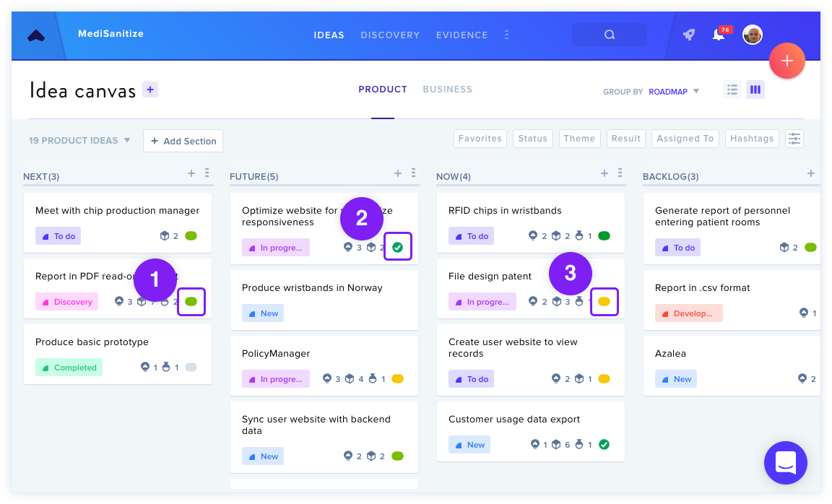Image resolution: width=832 pixels, height=504 pixels.
Task: Select the column board view icon
Action: (755, 90)
